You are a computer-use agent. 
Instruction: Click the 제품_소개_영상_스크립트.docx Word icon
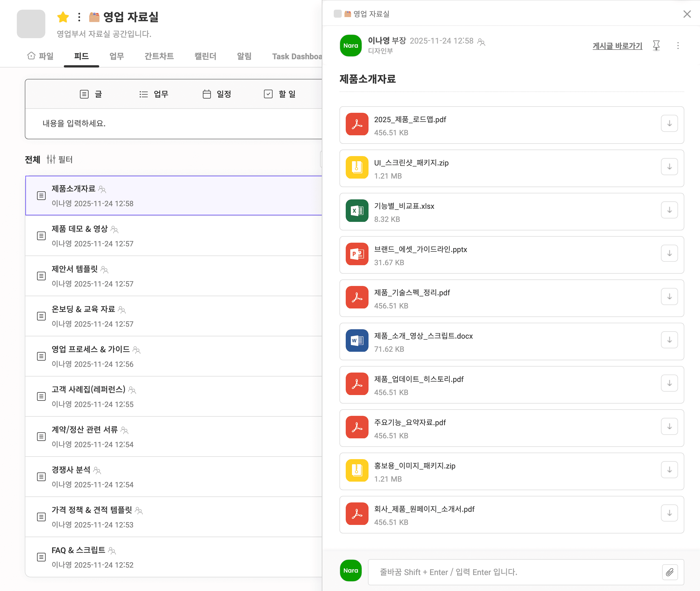(357, 340)
